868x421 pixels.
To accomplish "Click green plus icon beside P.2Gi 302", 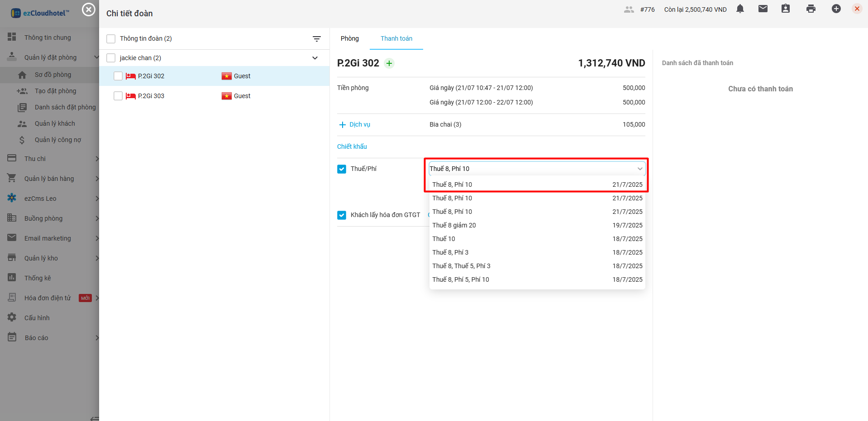I will point(389,63).
